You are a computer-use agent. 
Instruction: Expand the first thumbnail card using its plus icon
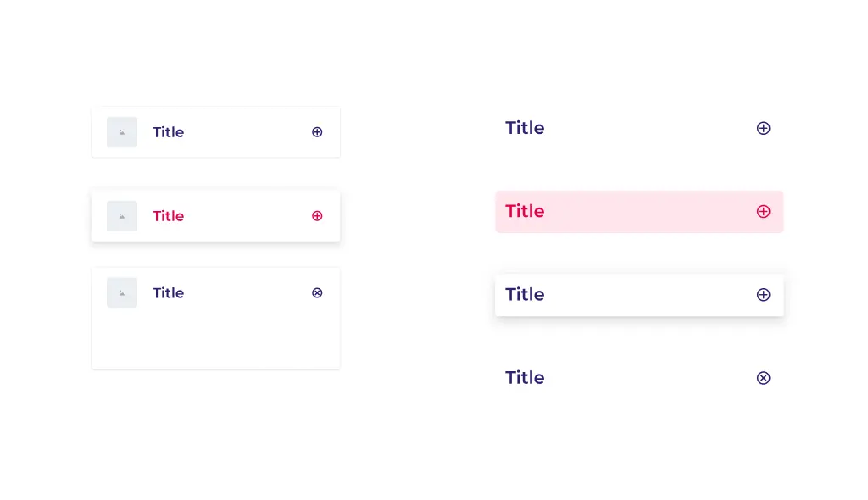click(317, 132)
